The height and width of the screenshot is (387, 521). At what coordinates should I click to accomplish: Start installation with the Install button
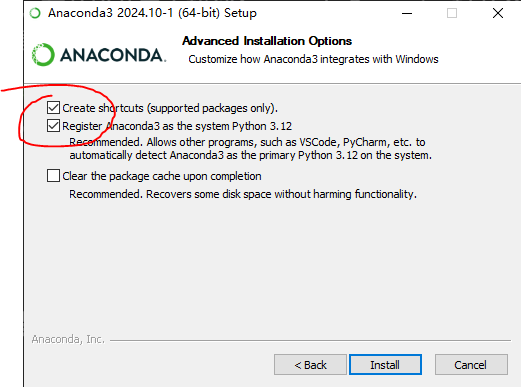tap(385, 365)
